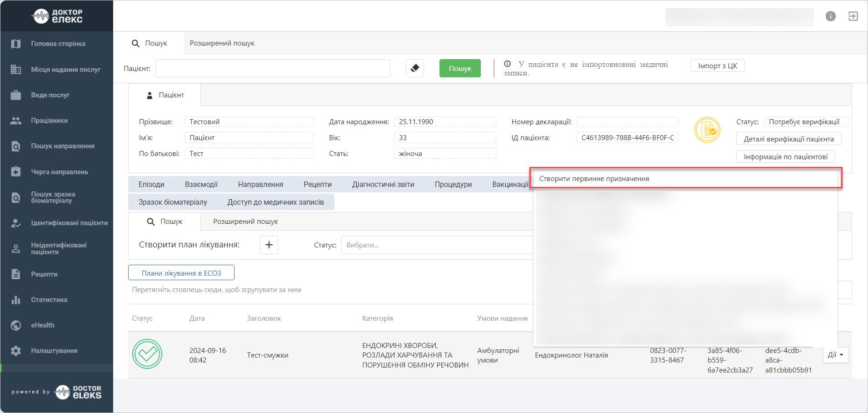Sort by the Статус column header
This screenshot has height=413, width=868.
tap(142, 318)
